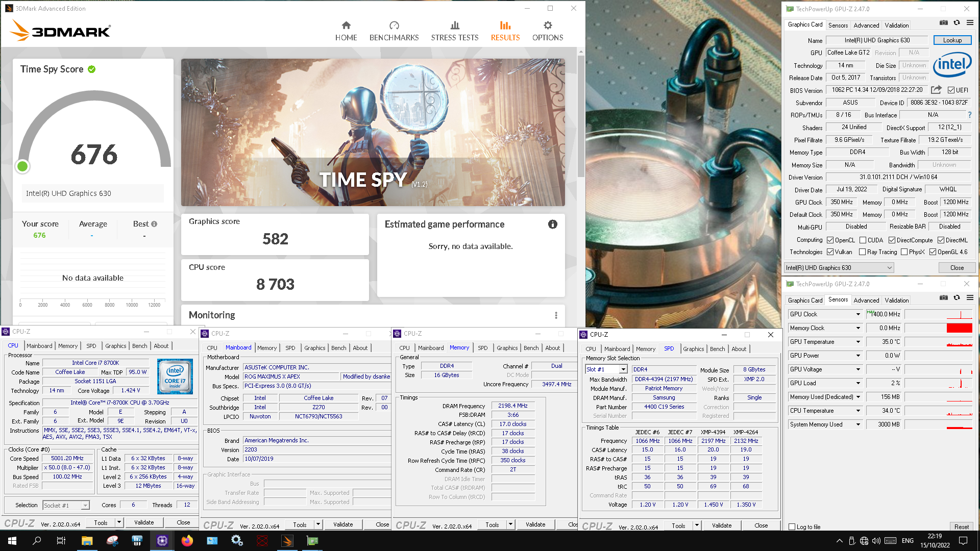The height and width of the screenshot is (551, 980).
Task: Open Bench tab in the CPU-Z CPU window
Action: 139,346
